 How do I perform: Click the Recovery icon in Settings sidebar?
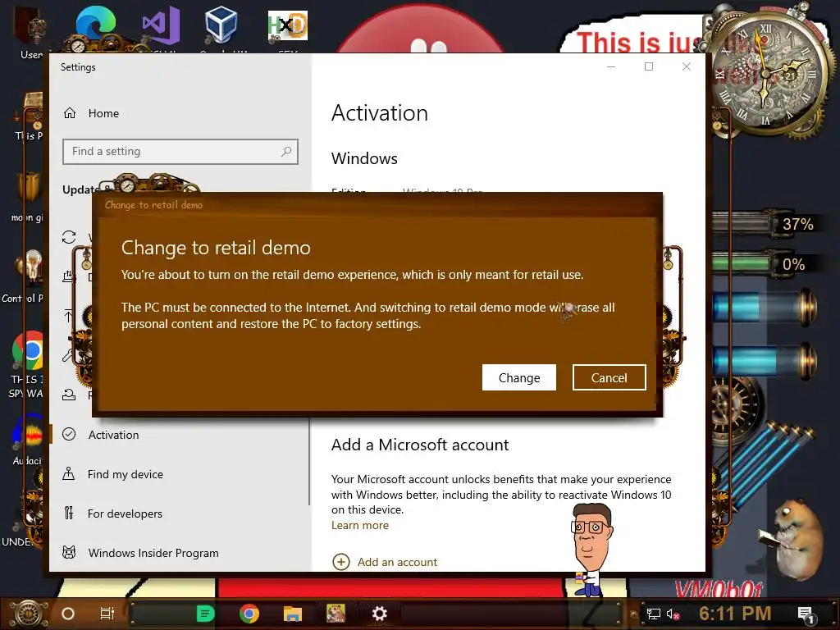[69, 395]
